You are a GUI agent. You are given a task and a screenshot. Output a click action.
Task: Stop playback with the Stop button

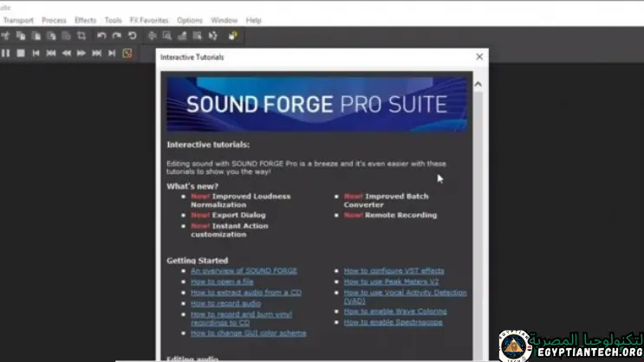click(21, 54)
